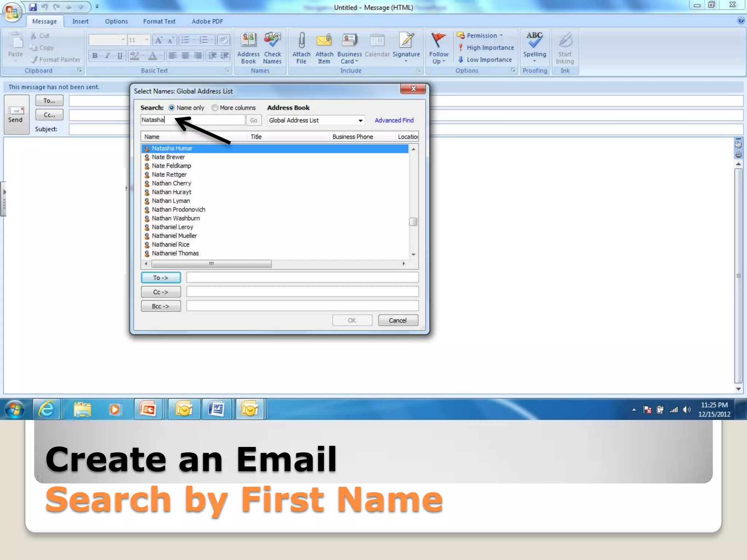This screenshot has width=747, height=560.
Task: Customize the Quick Access Toolbar dropdown
Action: tap(97, 7)
